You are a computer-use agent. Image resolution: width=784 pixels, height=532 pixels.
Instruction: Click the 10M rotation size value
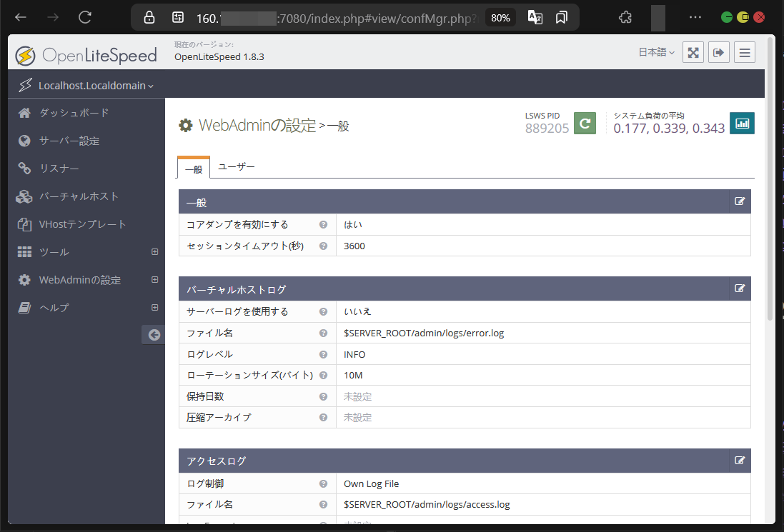tap(353, 375)
